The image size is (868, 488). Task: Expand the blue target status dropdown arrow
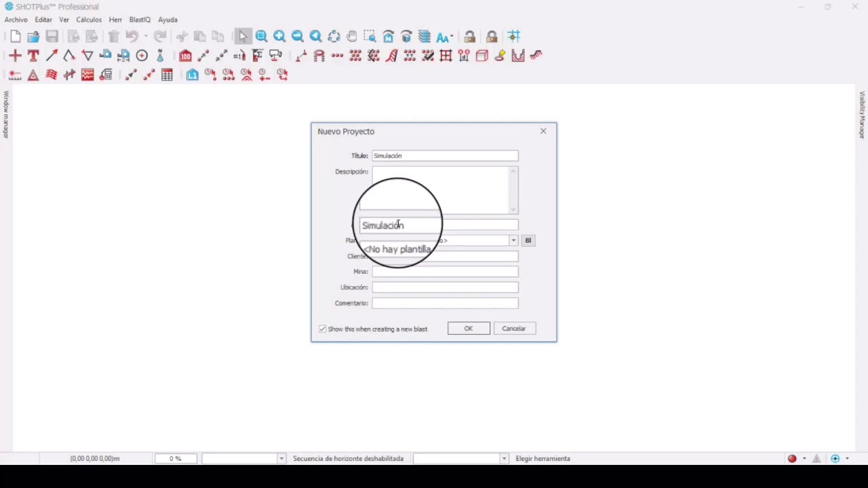[847, 459]
